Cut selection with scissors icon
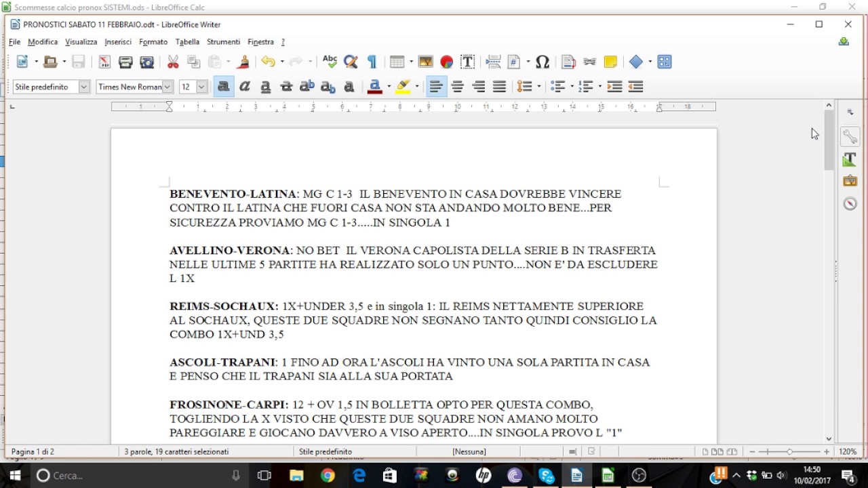 click(x=173, y=62)
